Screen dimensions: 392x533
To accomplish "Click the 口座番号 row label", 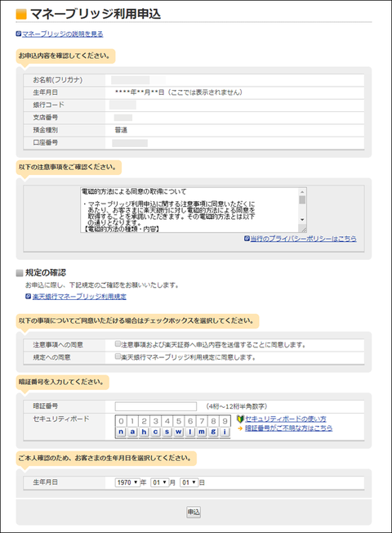I will [x=46, y=142].
